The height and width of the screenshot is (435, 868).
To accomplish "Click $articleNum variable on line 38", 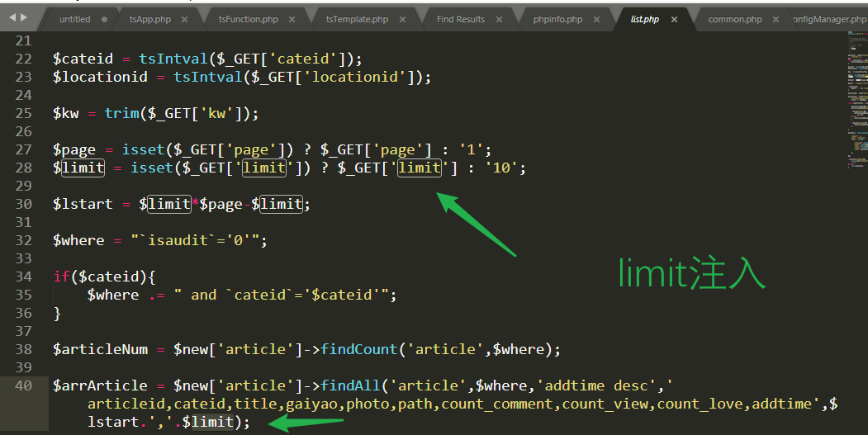I will [x=100, y=350].
